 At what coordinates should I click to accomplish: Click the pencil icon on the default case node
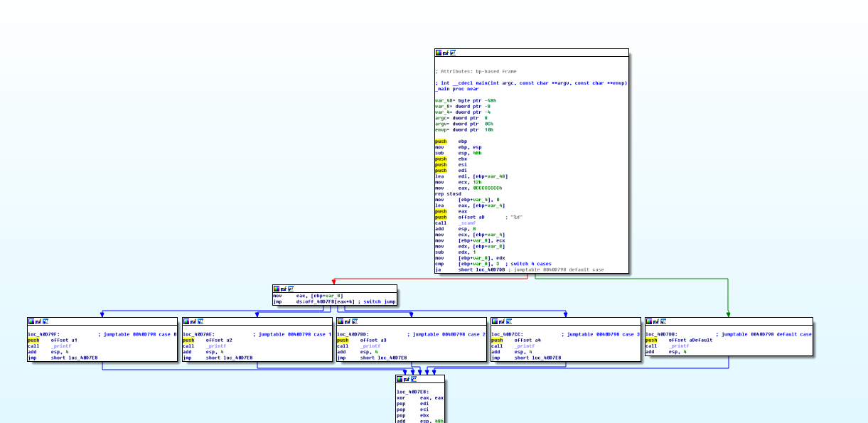point(656,321)
